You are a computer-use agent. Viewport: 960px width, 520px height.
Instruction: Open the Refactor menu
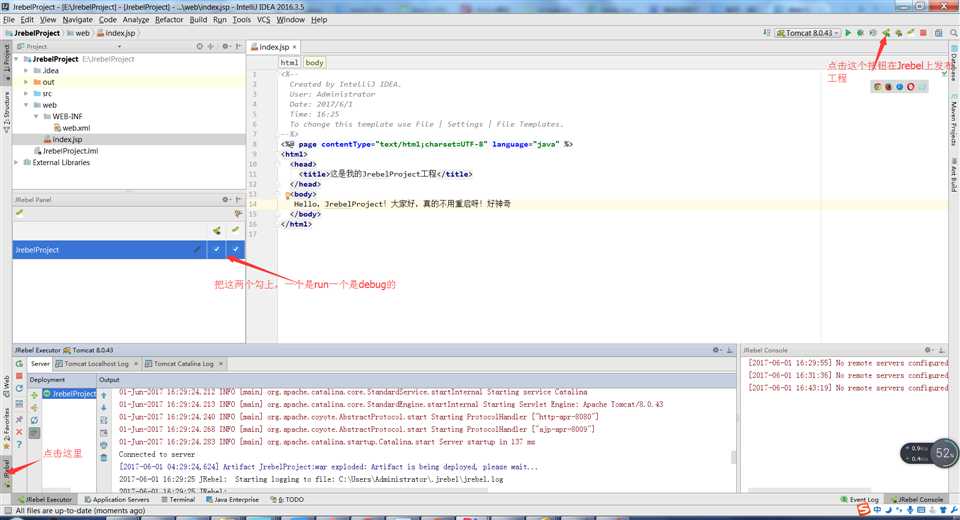click(169, 20)
